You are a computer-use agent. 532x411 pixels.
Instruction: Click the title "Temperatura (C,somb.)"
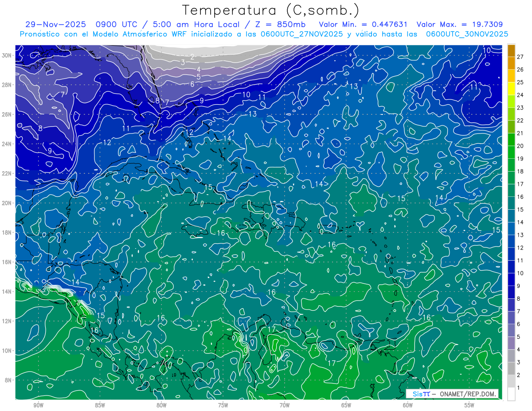(x=271, y=10)
